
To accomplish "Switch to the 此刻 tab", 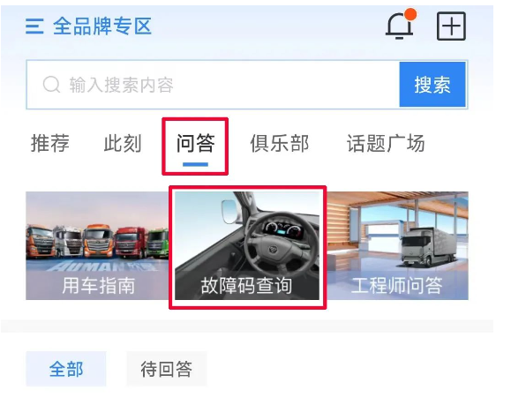I will pos(123,143).
